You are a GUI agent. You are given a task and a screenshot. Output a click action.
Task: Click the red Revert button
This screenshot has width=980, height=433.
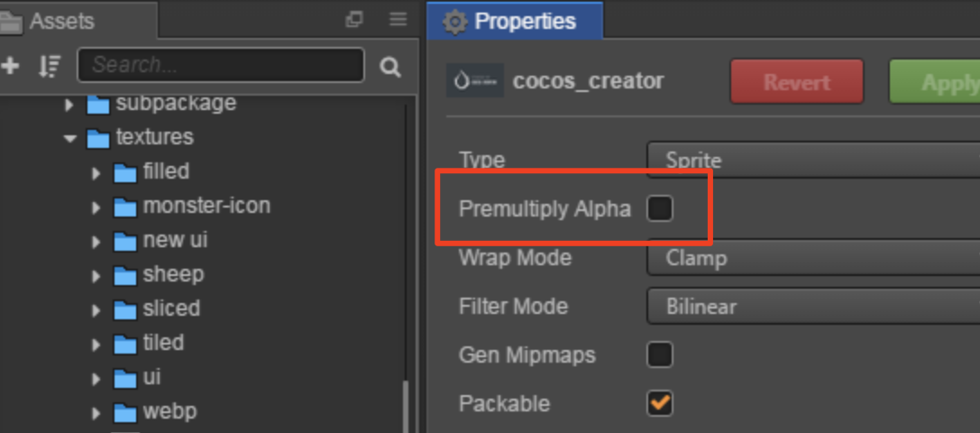click(x=796, y=82)
